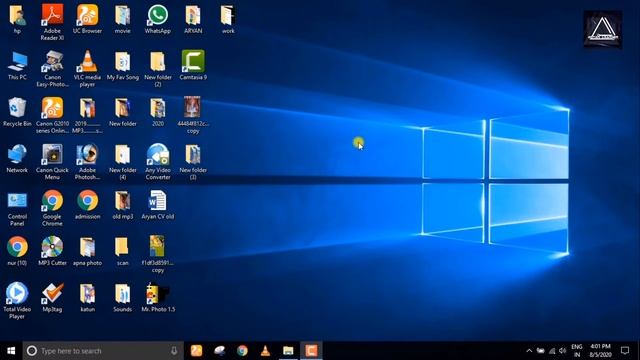This screenshot has width=640, height=360.
Task: Select the ARYAN folder
Action: coord(193,19)
